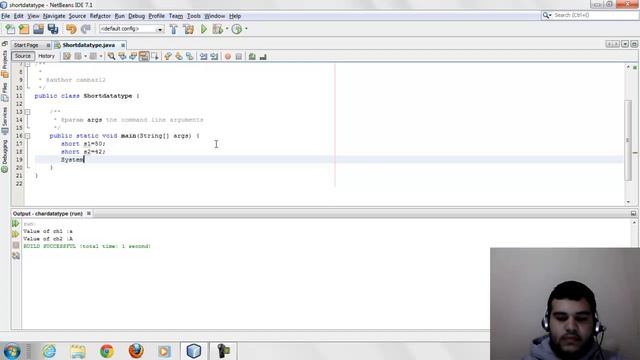The image size is (640, 360).
Task: Click Output panel settings wrench icon
Action: (x=16, y=256)
